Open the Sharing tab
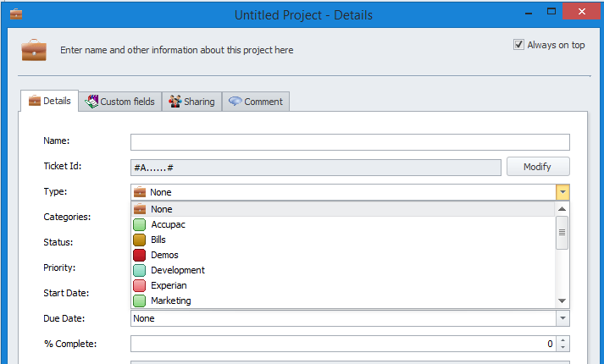The image size is (604, 364). [191, 102]
